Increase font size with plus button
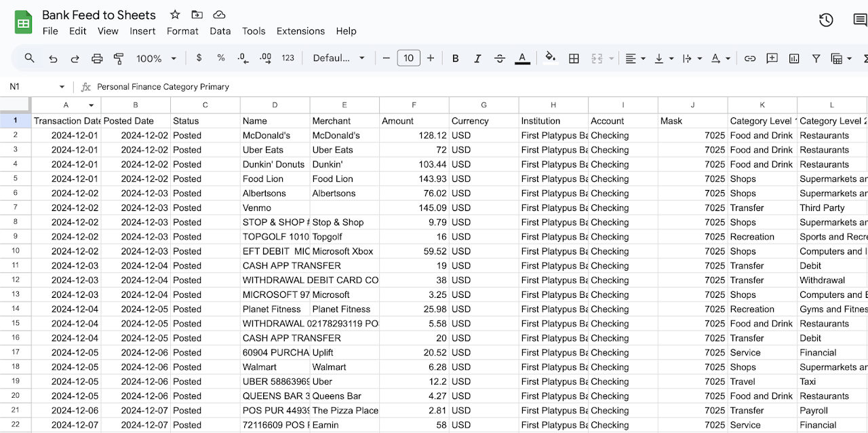Screen dimensions: 868x433 click(x=431, y=58)
